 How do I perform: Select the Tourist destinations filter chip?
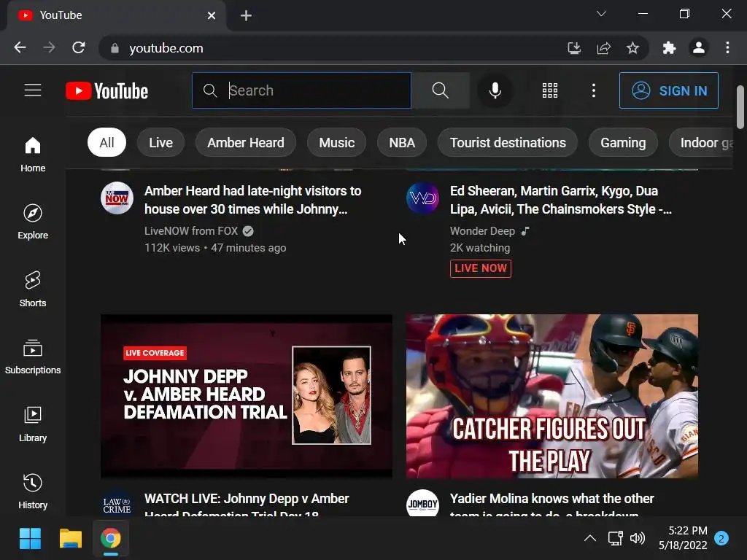click(508, 142)
